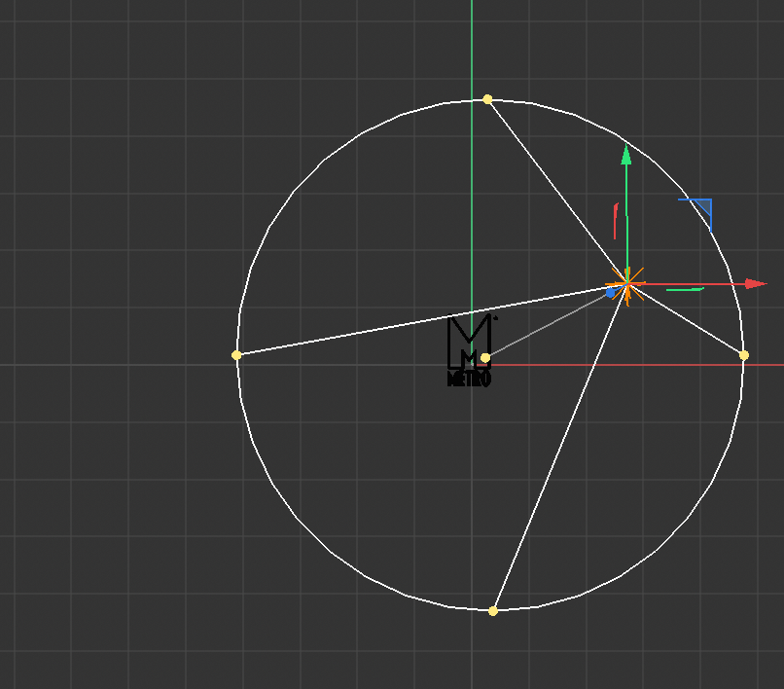This screenshot has width=784, height=689.
Task: Select the yellow vertex on the circle right
Action: point(742,357)
